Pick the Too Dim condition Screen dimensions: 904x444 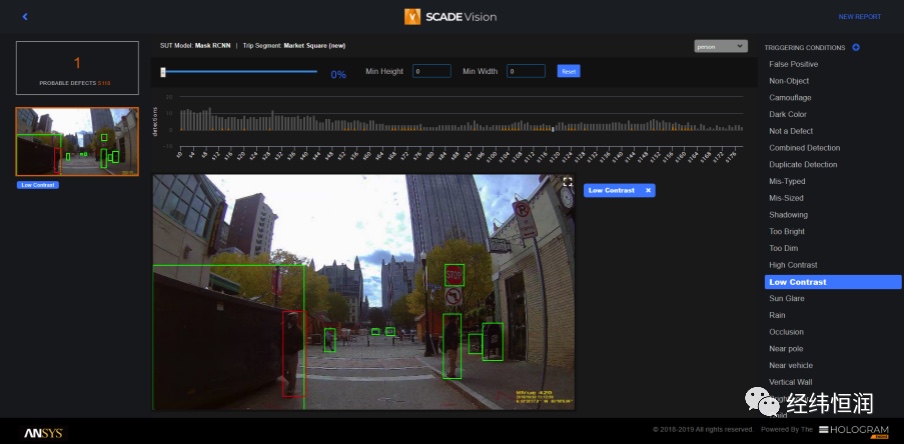tap(783, 248)
